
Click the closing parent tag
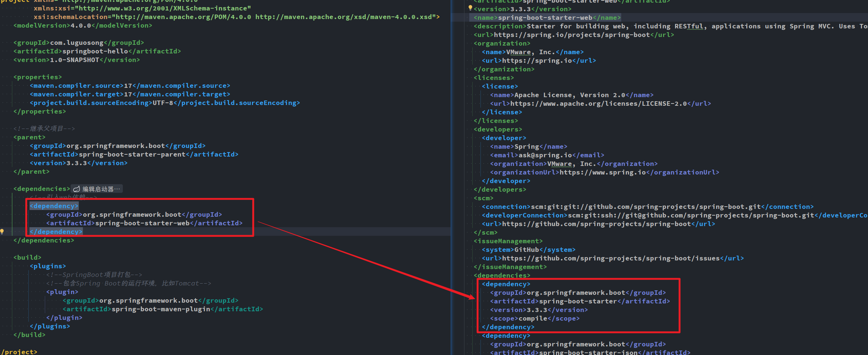[31, 172]
